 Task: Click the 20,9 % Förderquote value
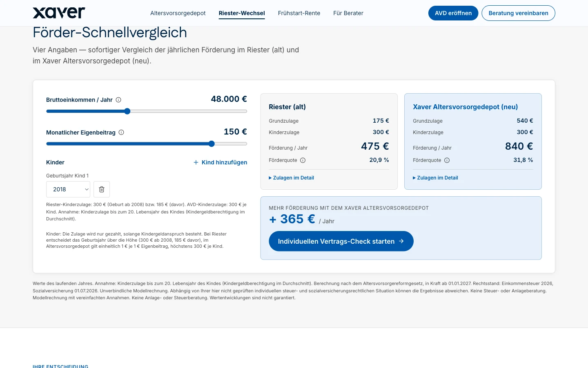click(x=379, y=160)
